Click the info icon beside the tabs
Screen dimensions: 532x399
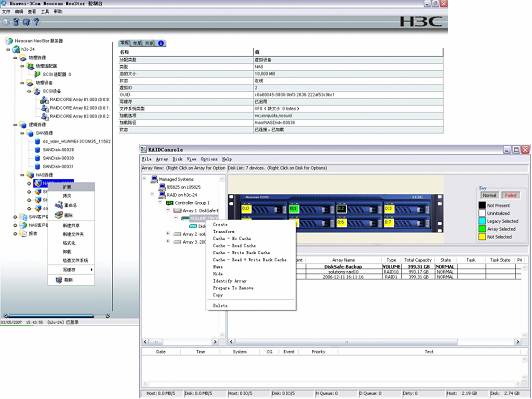coord(161,43)
